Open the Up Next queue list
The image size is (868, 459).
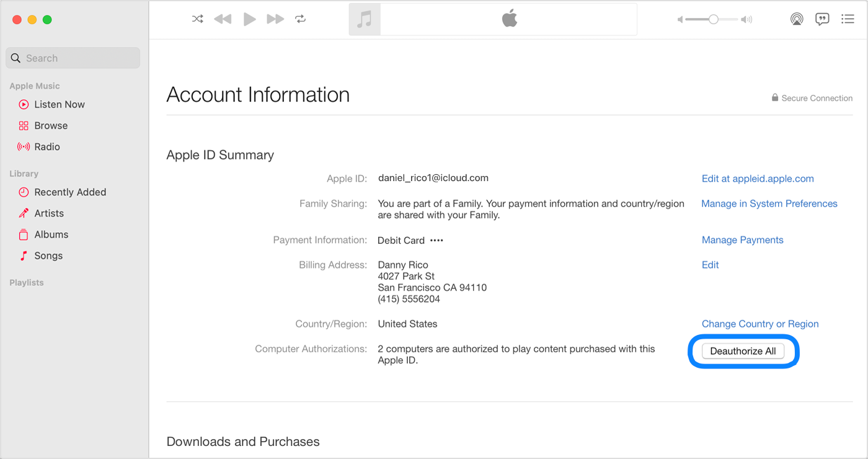coord(848,19)
